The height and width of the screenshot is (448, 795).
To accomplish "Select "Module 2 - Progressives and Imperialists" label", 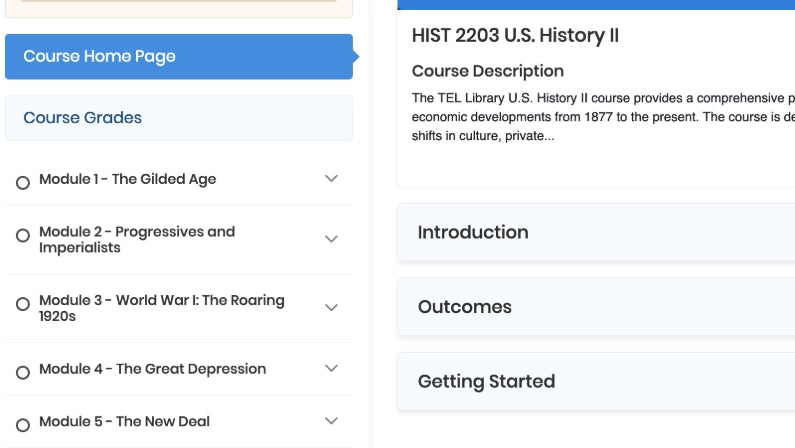I will 136,240.
